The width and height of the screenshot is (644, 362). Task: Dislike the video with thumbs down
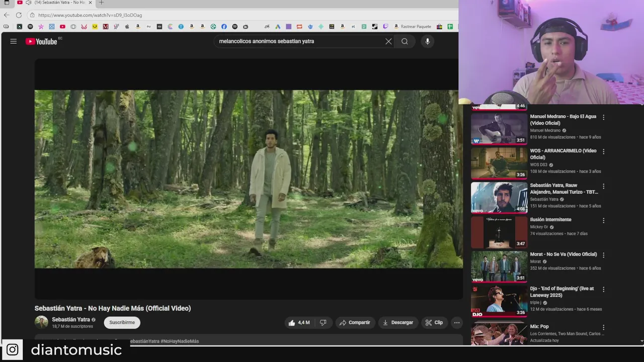(x=323, y=323)
